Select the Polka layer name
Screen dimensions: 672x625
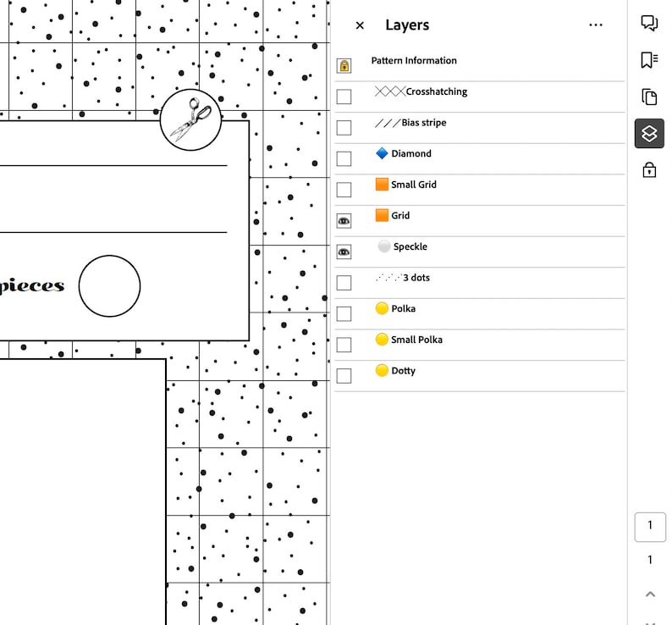click(404, 308)
